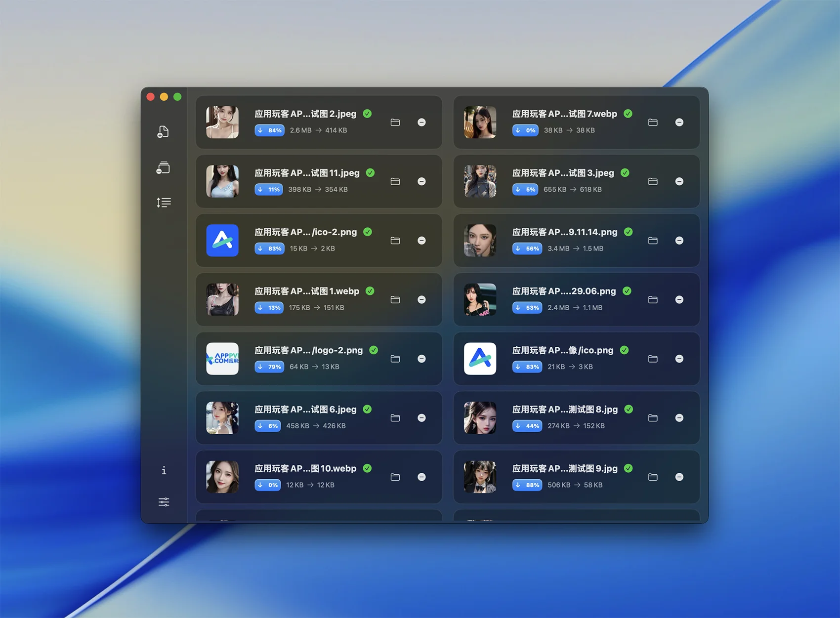
Task: Remove 试图11.jpeg from the list
Action: (x=421, y=181)
